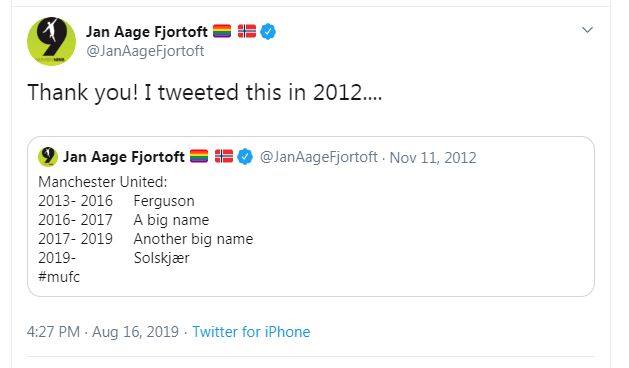Click the 4:27 PM Aug 16, 2019 timestamp
Viewport: 629px width, 368px height.
103,332
